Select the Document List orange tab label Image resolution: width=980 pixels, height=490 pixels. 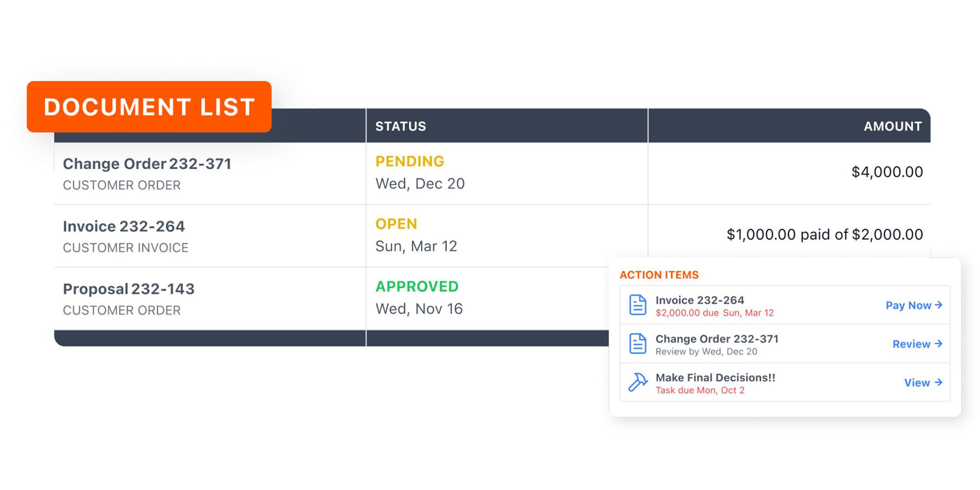click(x=149, y=107)
